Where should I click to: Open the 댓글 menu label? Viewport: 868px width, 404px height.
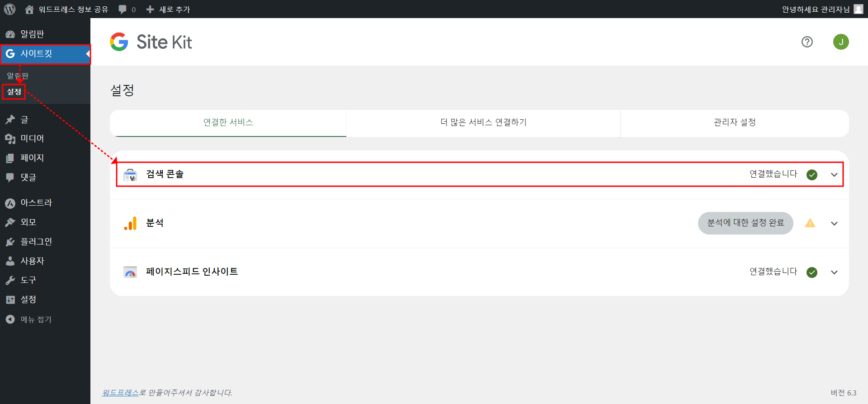[x=28, y=178]
